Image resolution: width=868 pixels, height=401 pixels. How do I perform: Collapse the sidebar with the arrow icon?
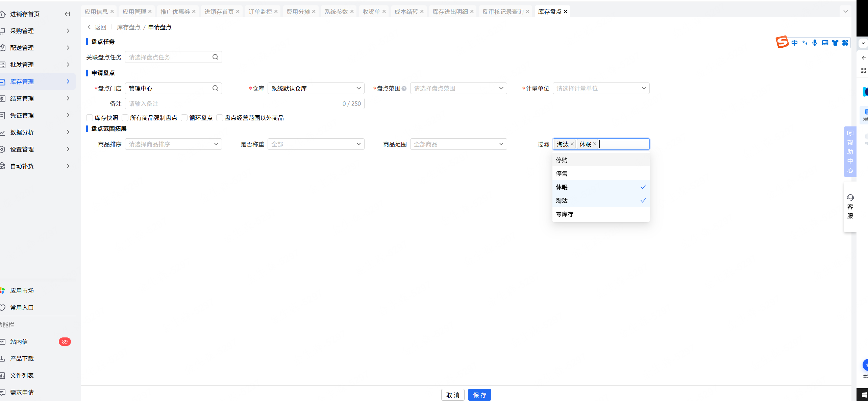pyautogui.click(x=67, y=14)
